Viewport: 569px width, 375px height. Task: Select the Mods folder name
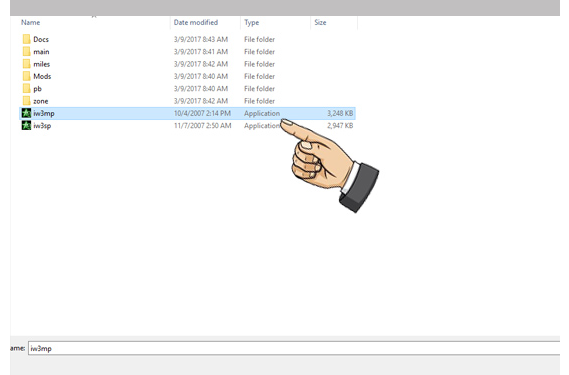click(x=42, y=76)
